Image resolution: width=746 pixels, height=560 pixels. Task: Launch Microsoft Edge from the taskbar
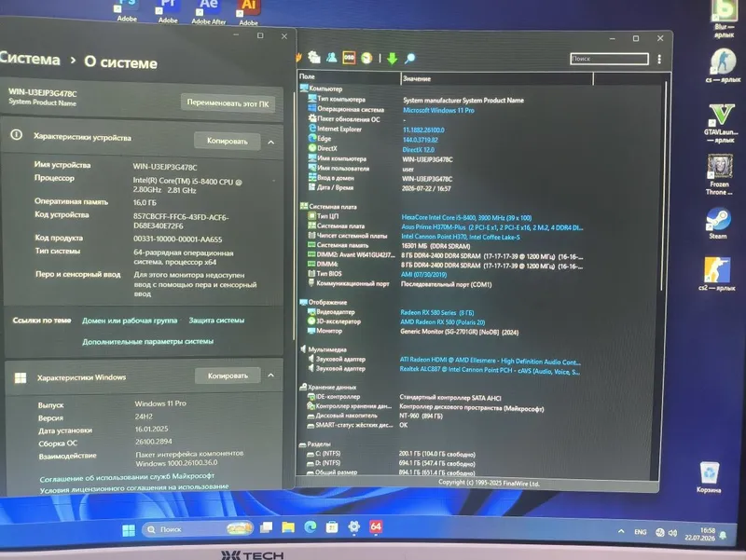pos(311,526)
